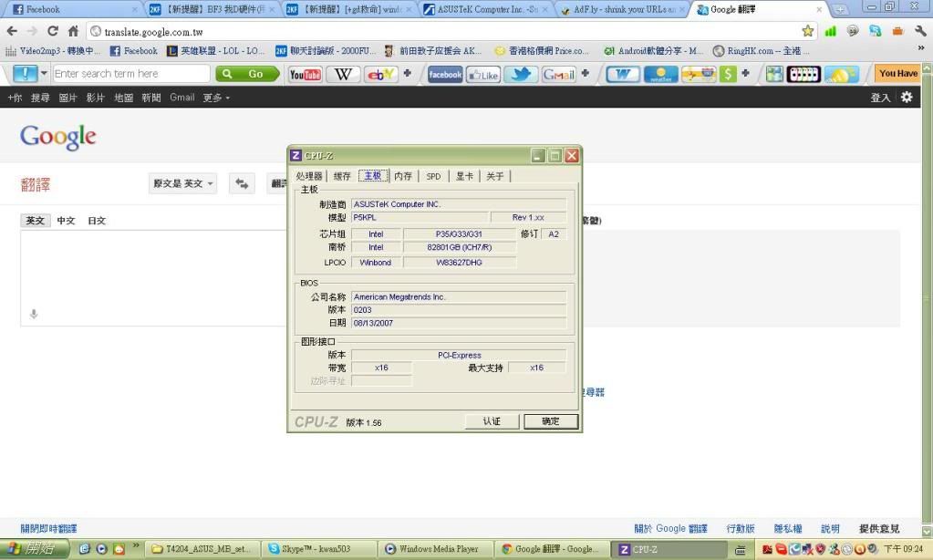Image resolution: width=933 pixels, height=560 pixels.
Task: Switch to the ASUSTeK Computer Inc. browser tab
Action: pyautogui.click(x=483, y=9)
